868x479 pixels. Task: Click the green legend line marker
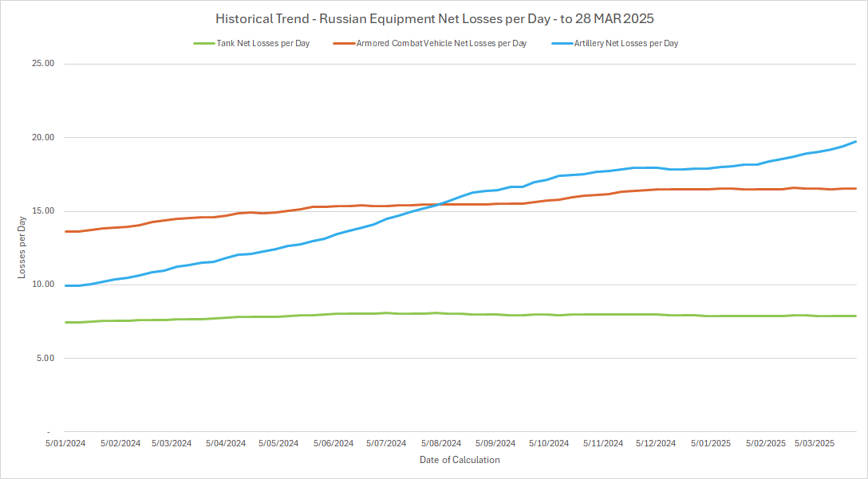pyautogui.click(x=203, y=43)
